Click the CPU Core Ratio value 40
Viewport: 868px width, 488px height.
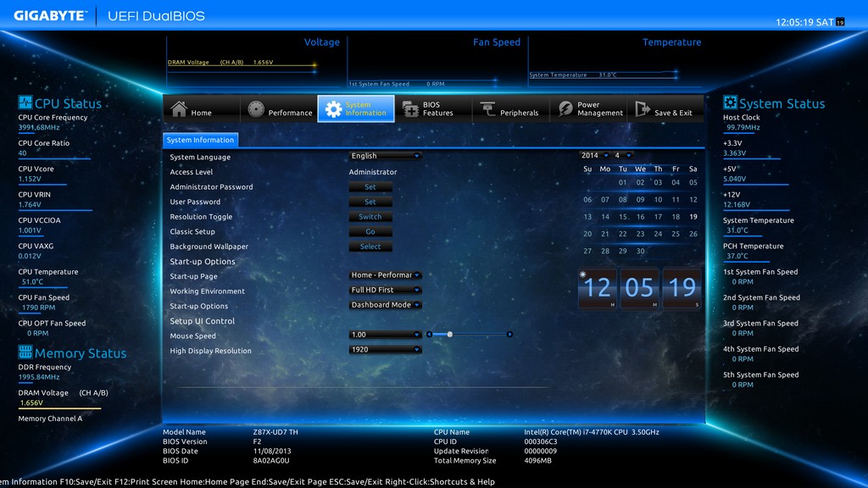point(22,153)
